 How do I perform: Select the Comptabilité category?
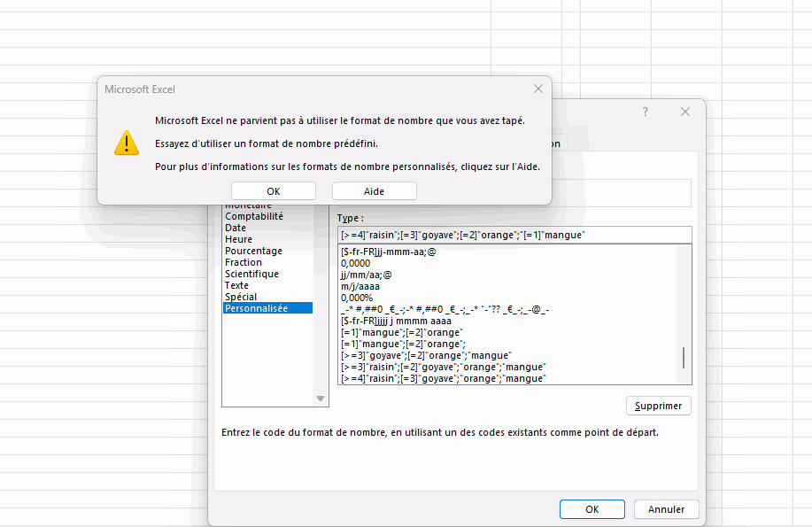pos(254,216)
